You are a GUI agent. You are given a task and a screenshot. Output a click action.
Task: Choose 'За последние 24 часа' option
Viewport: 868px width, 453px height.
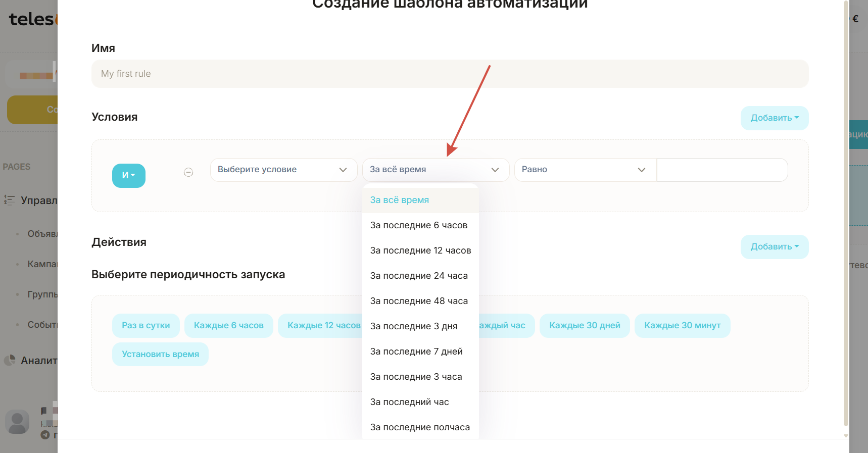click(419, 276)
